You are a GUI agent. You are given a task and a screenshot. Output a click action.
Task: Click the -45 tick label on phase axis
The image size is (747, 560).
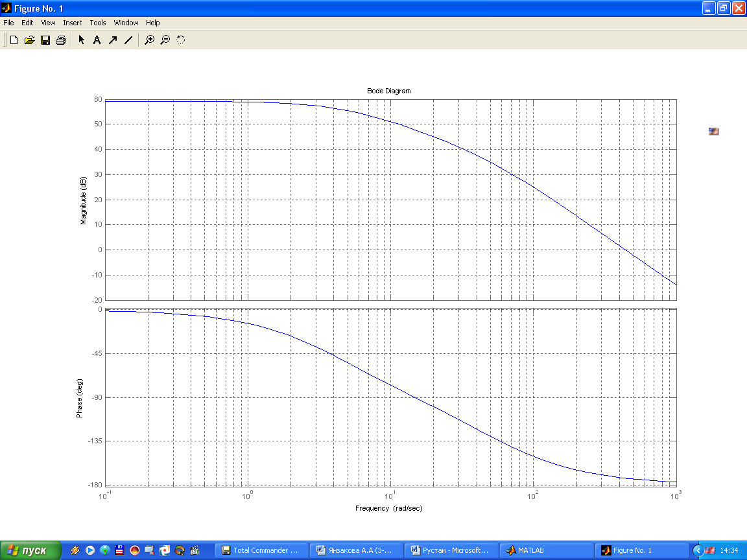coord(97,353)
